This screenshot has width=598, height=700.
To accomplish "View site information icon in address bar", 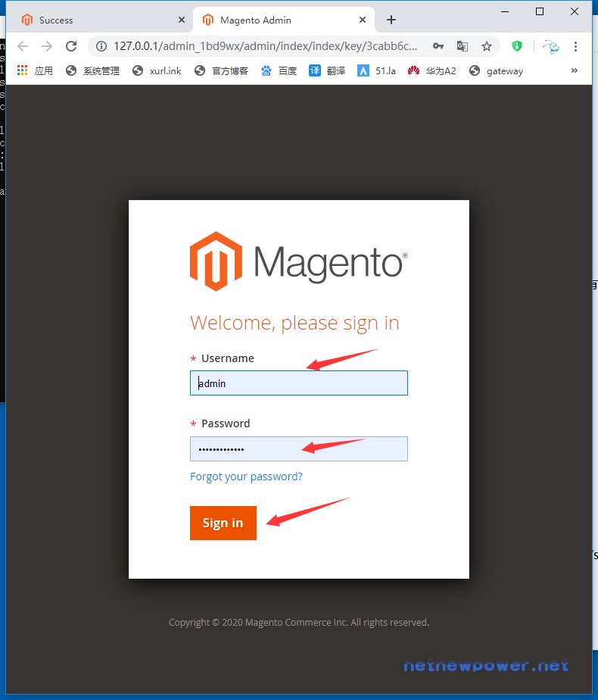I will point(101,46).
